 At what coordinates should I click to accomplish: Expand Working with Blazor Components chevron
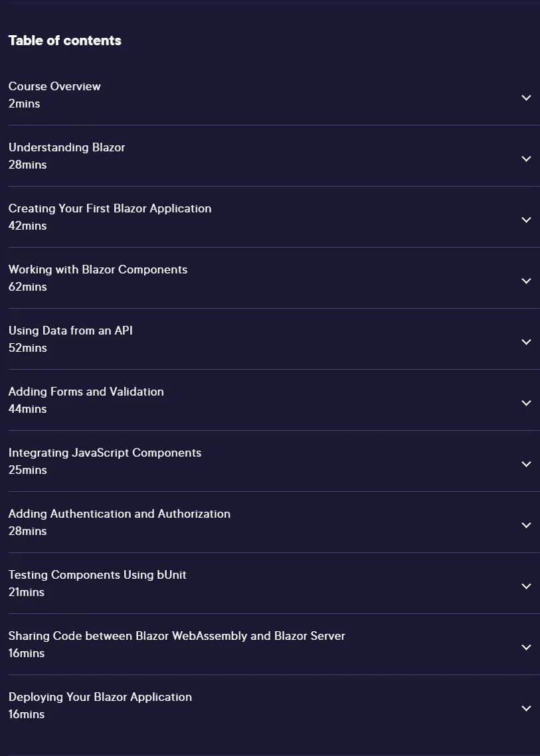click(x=526, y=281)
